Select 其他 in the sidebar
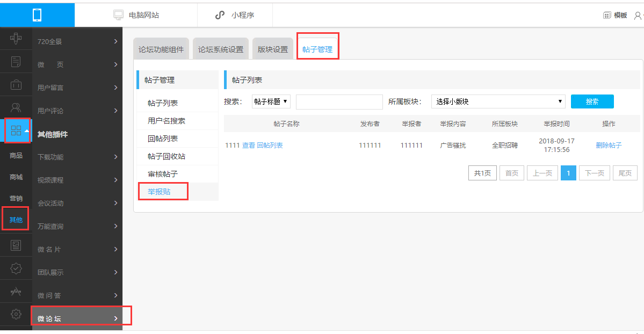Viewport: 644px width, 334px height. click(x=16, y=220)
